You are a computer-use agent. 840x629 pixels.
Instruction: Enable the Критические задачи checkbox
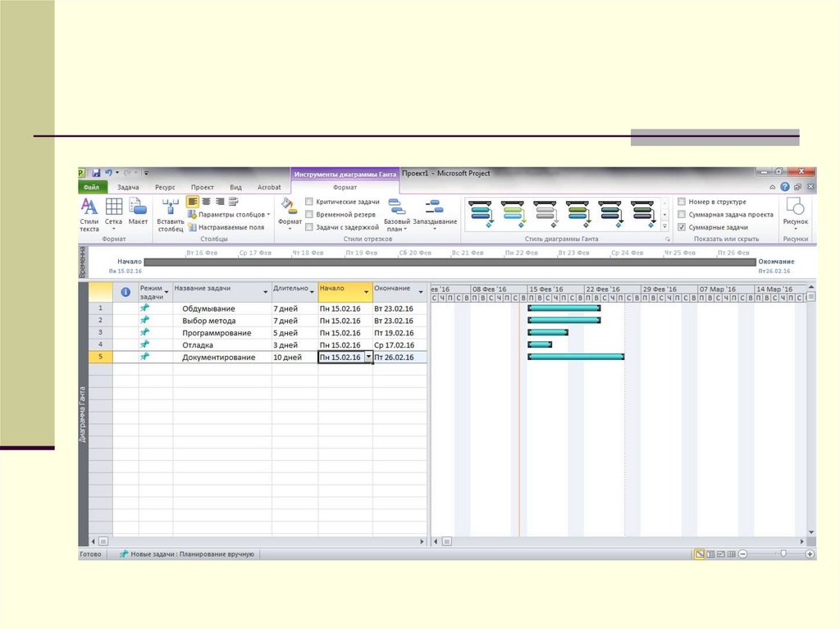click(x=309, y=202)
